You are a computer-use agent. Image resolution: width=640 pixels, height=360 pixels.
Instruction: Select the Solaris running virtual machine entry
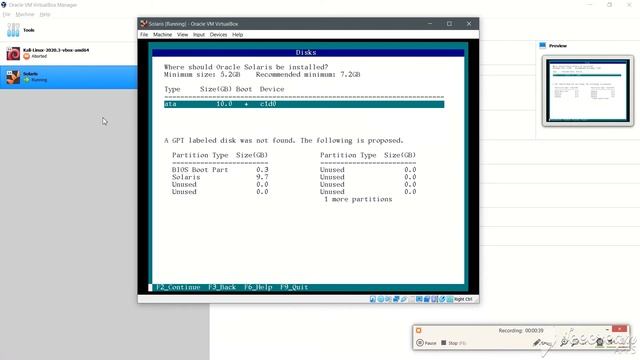tap(69, 77)
